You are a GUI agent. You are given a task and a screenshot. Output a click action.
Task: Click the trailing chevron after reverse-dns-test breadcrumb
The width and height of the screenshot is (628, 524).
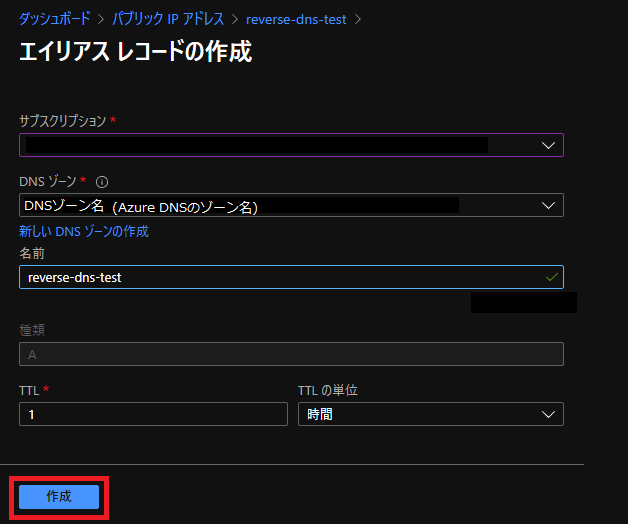tap(358, 19)
